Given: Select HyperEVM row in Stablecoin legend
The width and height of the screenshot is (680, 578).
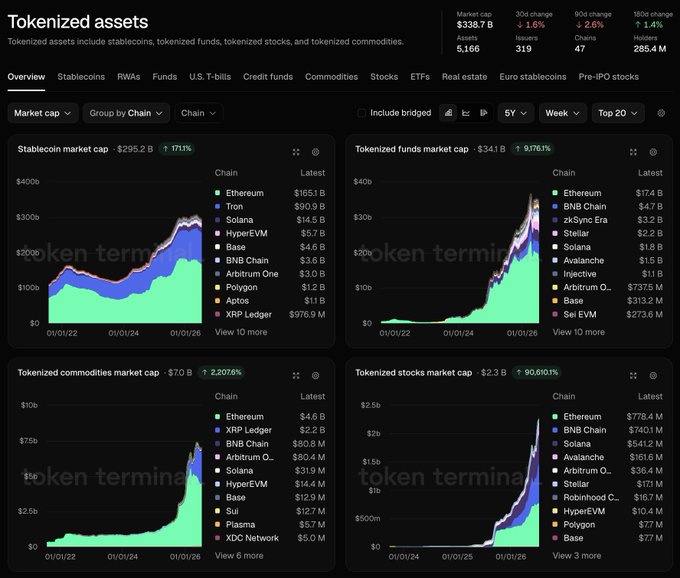Looking at the screenshot, I should (270, 233).
